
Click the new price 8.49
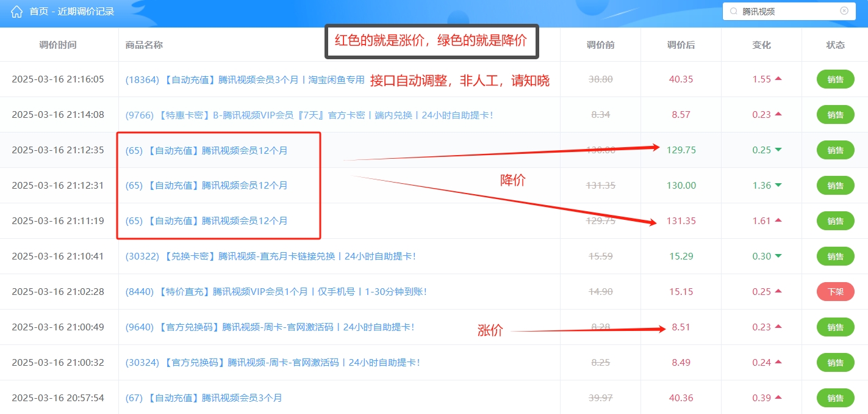681,363
